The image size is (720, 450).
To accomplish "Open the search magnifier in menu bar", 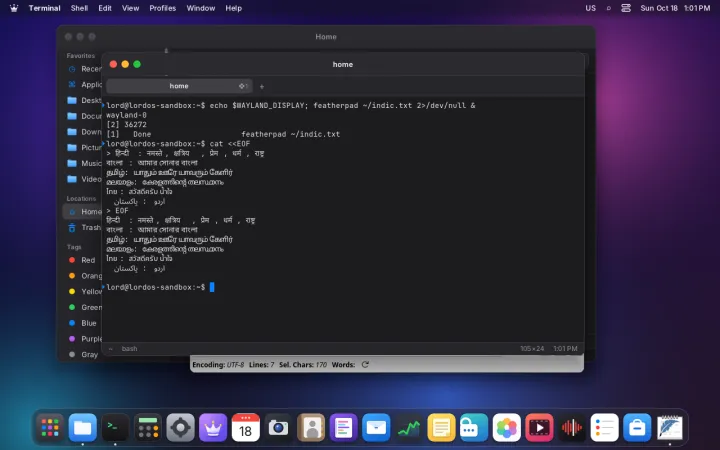I will 608,8.
